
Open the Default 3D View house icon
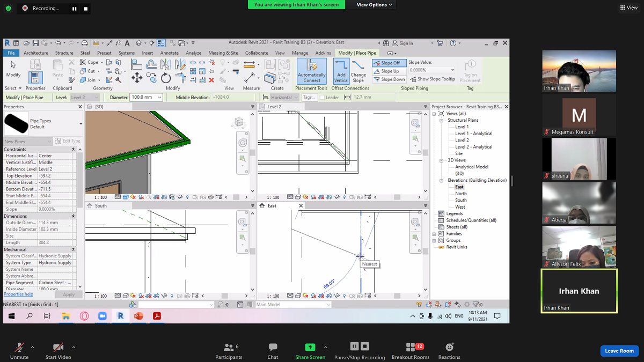(x=139, y=43)
